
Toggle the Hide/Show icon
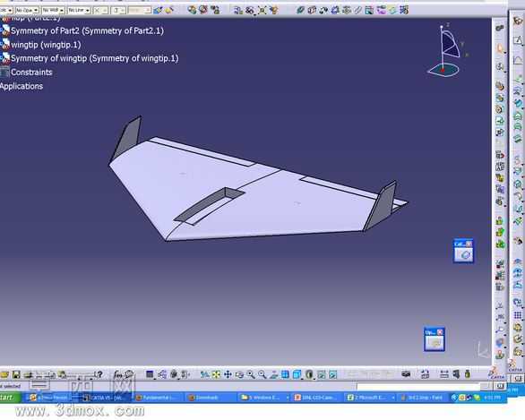[x=322, y=375]
